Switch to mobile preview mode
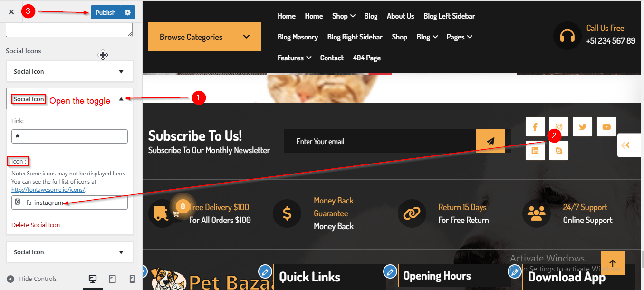Image resolution: width=644 pixels, height=290 pixels. coord(132,279)
